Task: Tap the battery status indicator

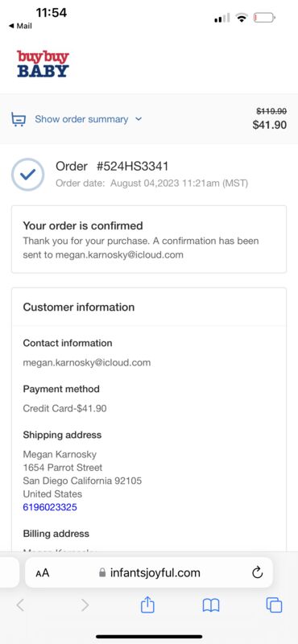Action: tap(264, 18)
